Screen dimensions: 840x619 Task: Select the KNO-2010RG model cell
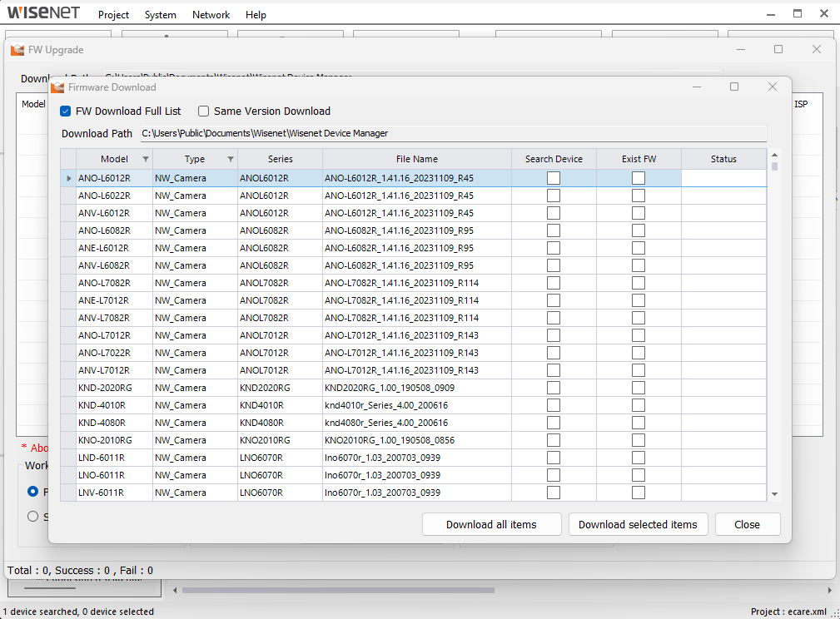pos(115,440)
